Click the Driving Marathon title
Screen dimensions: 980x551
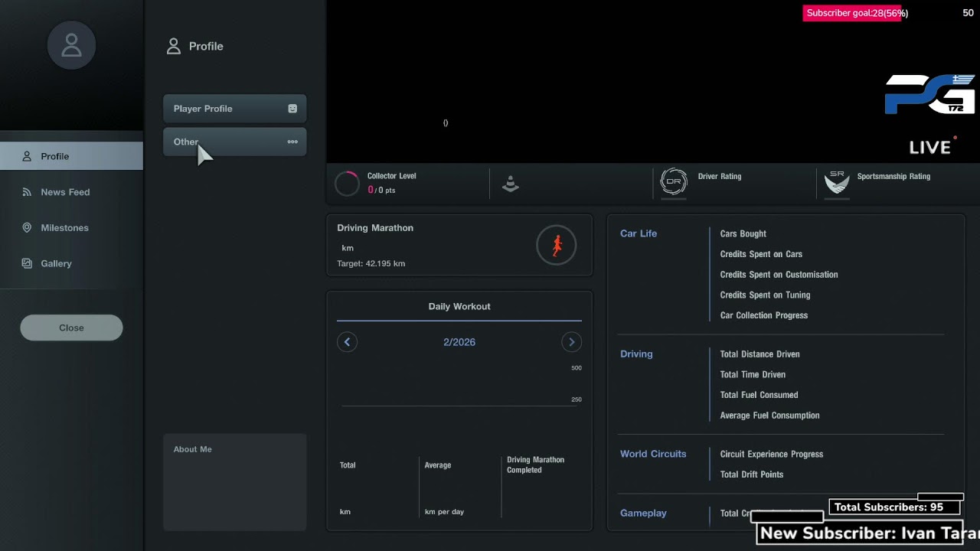pyautogui.click(x=375, y=228)
